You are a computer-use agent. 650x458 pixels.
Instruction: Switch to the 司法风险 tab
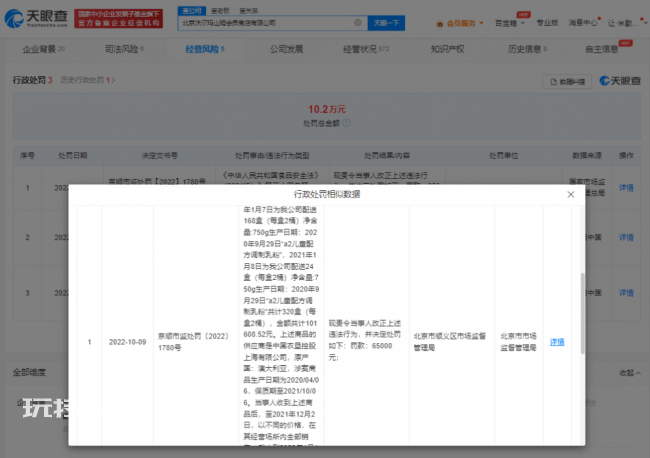(124, 49)
